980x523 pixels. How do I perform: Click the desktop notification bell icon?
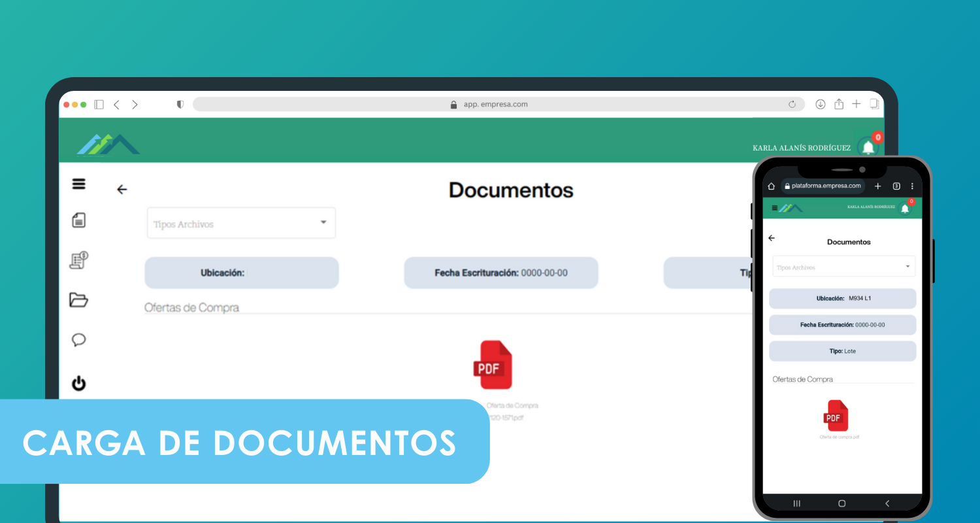[x=868, y=148]
